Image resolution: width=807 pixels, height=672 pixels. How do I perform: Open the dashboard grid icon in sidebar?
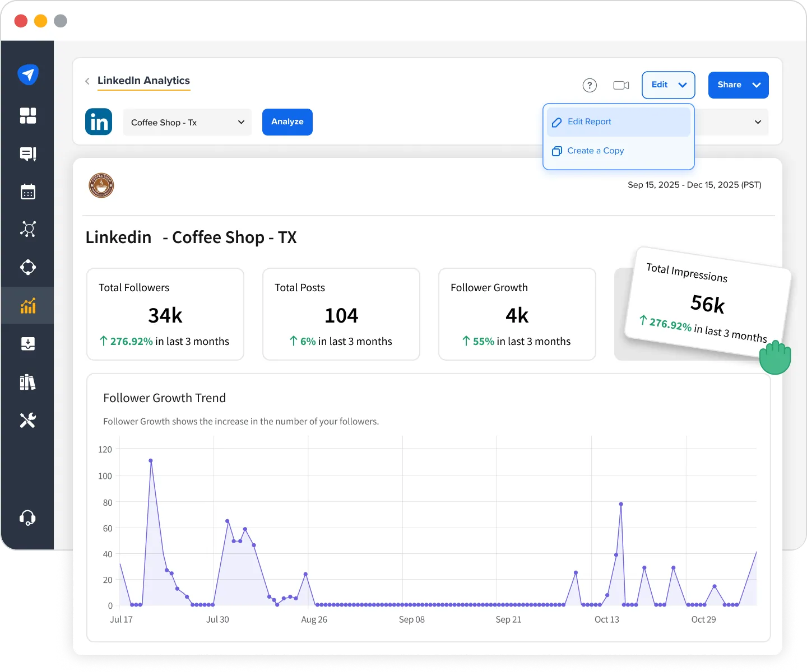[27, 116]
